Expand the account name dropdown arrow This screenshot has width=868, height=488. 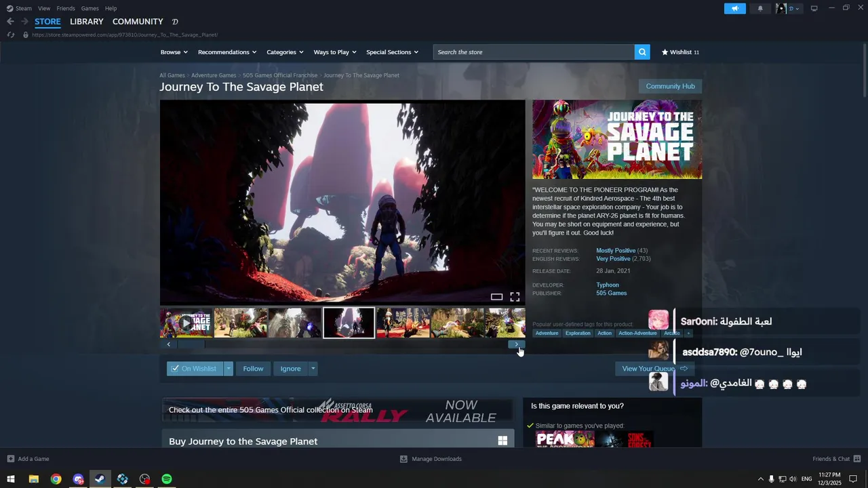coord(797,9)
